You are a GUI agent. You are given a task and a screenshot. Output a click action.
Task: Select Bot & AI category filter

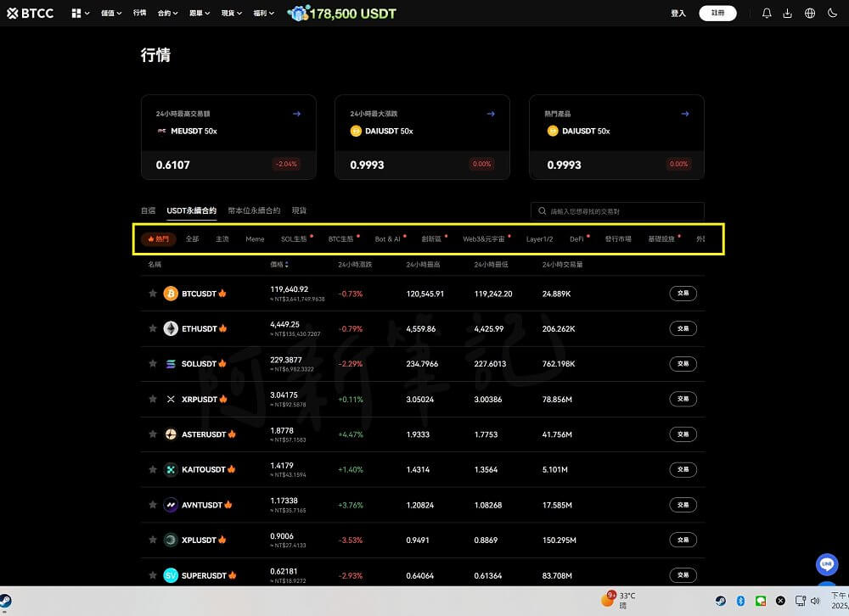click(388, 238)
